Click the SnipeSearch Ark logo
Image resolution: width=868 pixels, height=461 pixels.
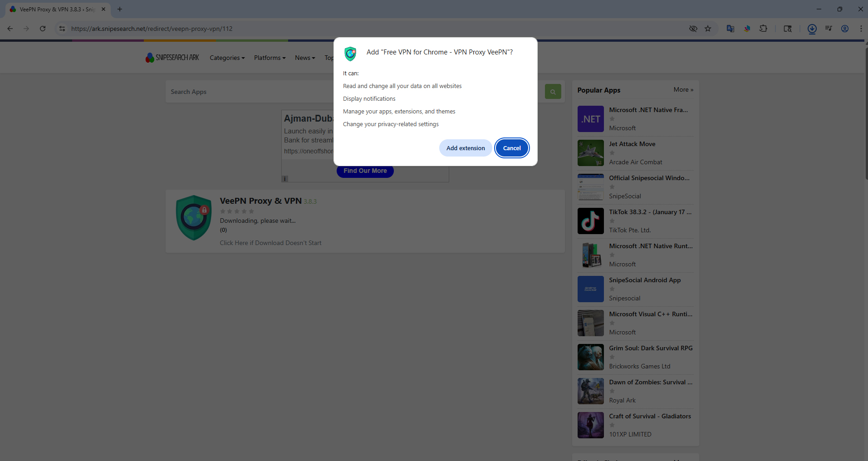[x=172, y=58]
